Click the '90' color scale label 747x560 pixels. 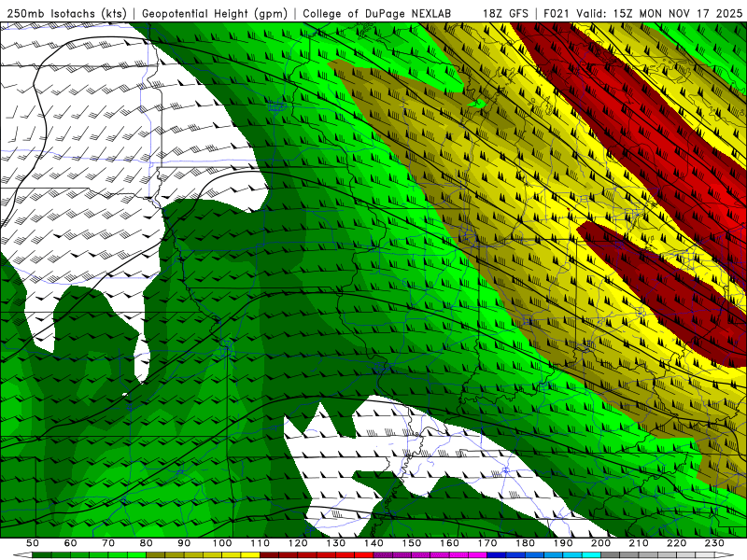point(184,543)
